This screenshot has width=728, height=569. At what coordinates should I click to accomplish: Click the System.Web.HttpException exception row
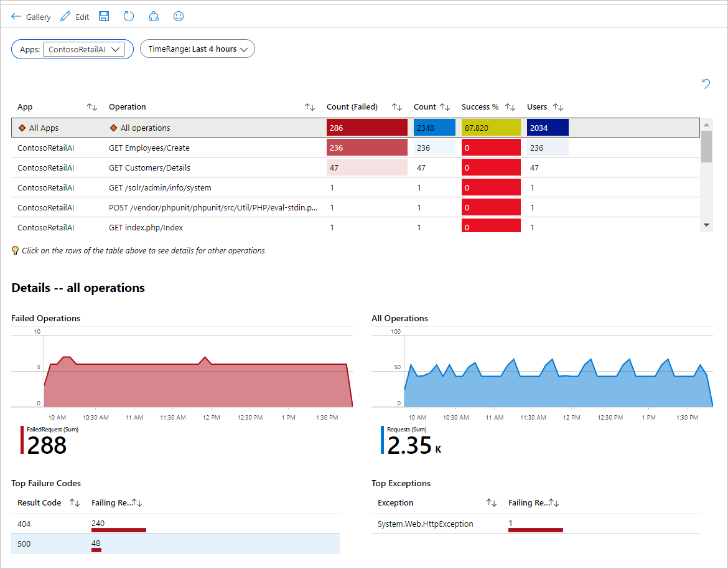point(426,524)
